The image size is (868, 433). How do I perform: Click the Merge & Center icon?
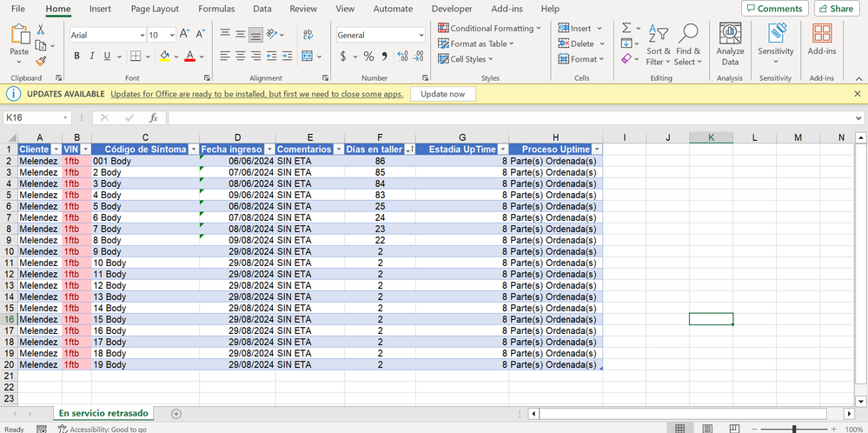click(x=308, y=56)
